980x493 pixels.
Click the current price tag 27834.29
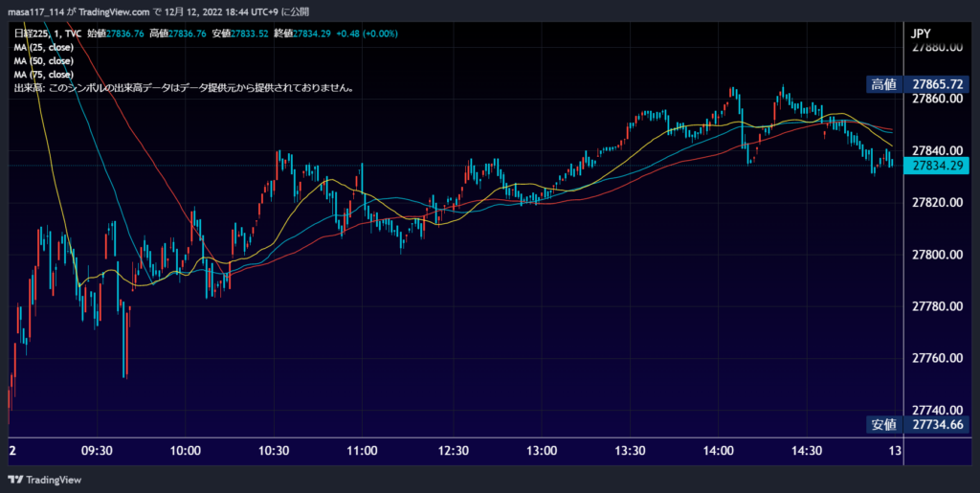936,167
